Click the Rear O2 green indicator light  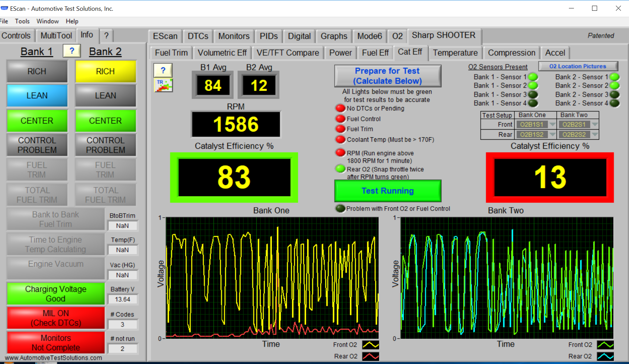click(x=341, y=169)
